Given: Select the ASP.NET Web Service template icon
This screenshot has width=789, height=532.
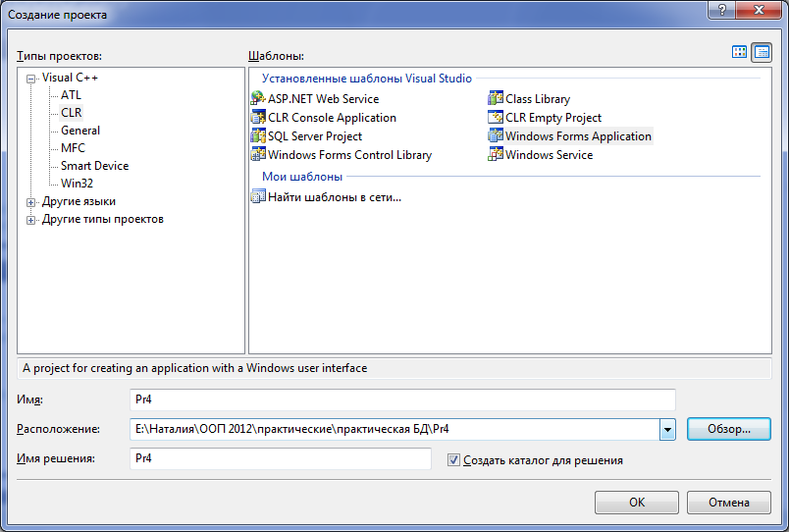Looking at the screenshot, I should (x=258, y=98).
